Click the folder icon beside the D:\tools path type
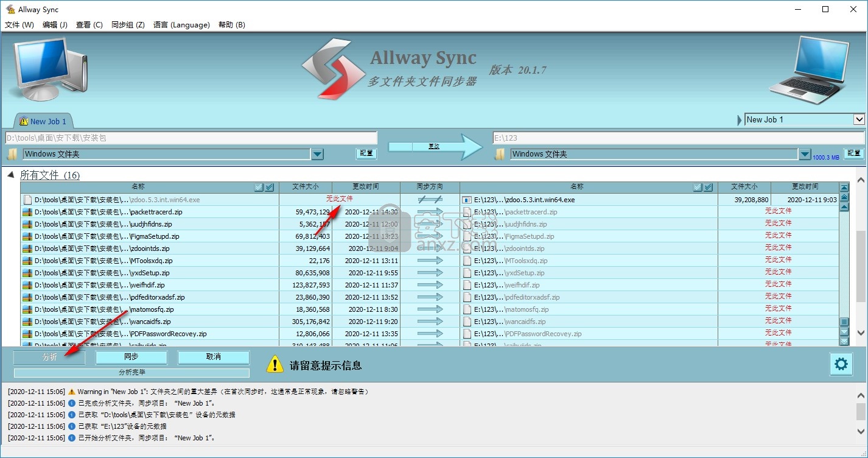 point(12,154)
